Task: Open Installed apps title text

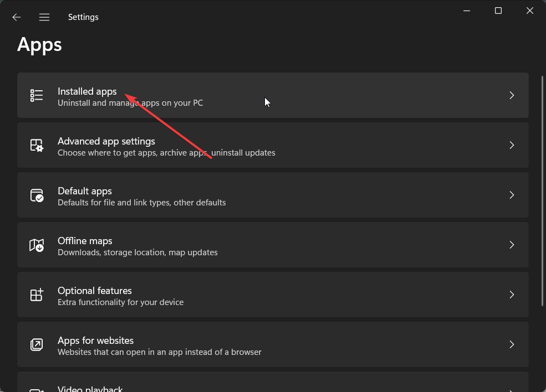Action: click(87, 91)
